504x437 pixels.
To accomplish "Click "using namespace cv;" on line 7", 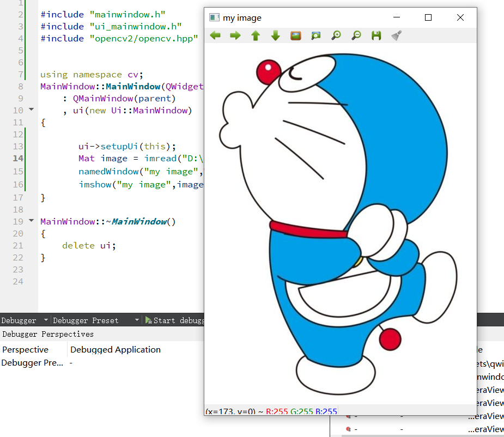I will point(92,75).
